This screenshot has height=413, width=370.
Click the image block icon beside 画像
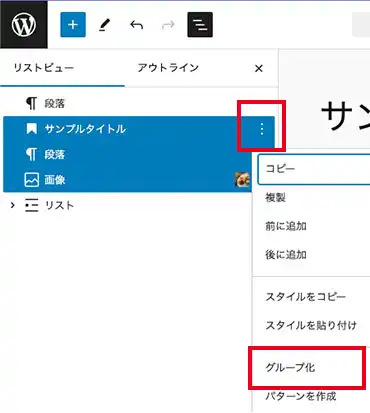pyautogui.click(x=32, y=180)
